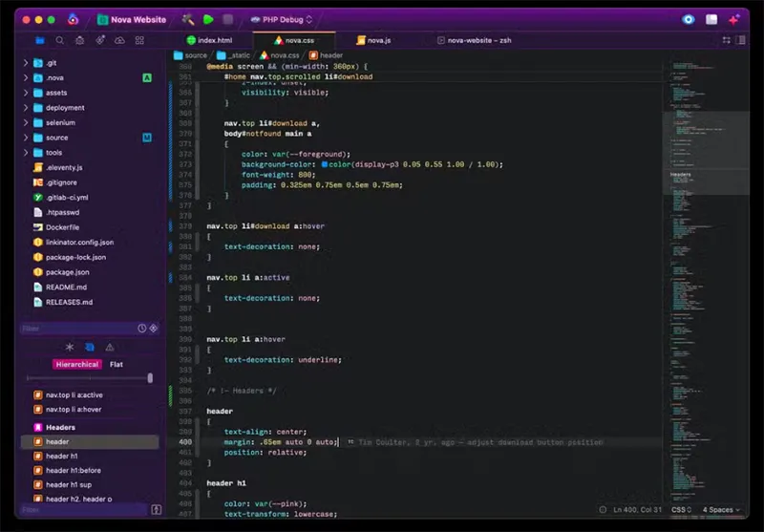
Task: Click the blue eye Preview icon
Action: pyautogui.click(x=689, y=19)
